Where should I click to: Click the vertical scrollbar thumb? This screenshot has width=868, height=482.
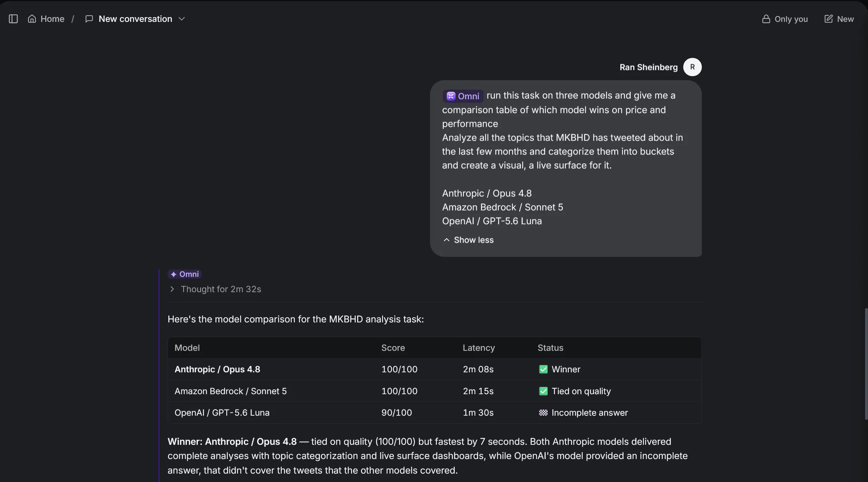[x=866, y=364]
